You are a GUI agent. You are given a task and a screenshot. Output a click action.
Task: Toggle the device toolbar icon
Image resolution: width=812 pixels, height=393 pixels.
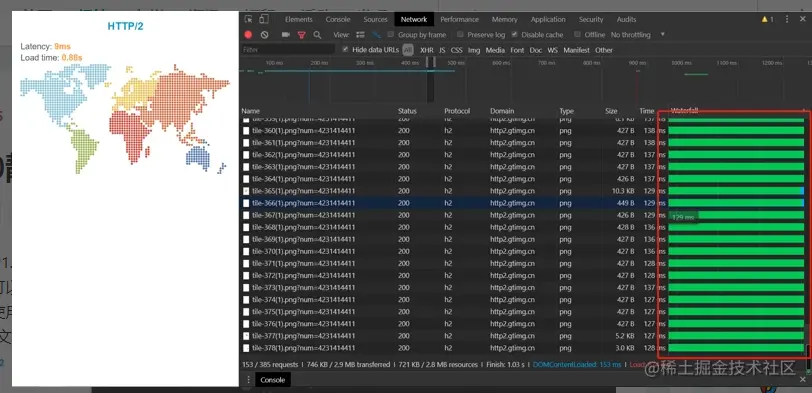coord(264,19)
